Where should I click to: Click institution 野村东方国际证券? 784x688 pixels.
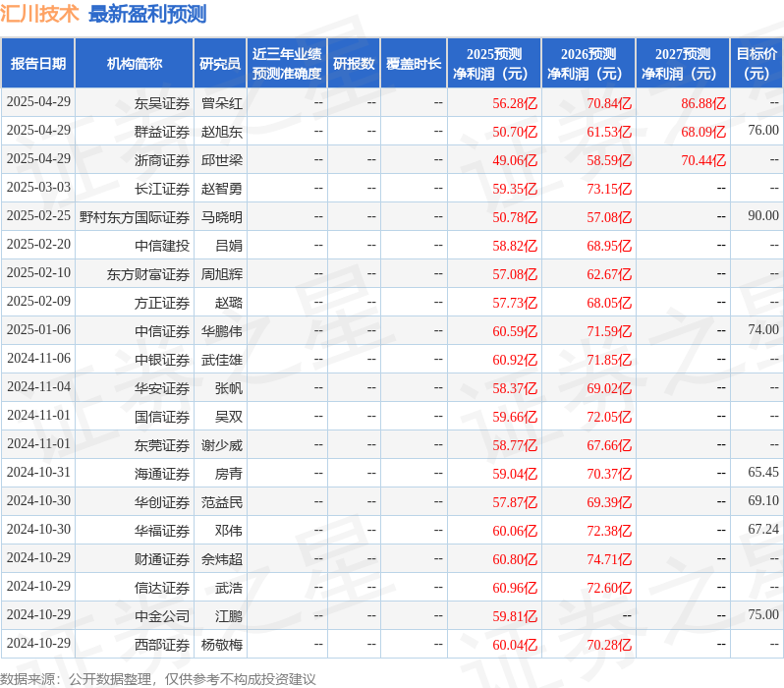(x=135, y=217)
